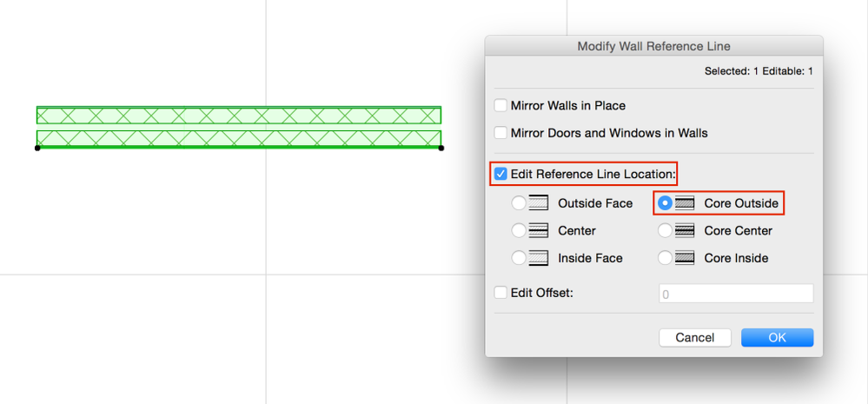
Task: Enable the Edit Offset checkbox
Action: pos(500,293)
